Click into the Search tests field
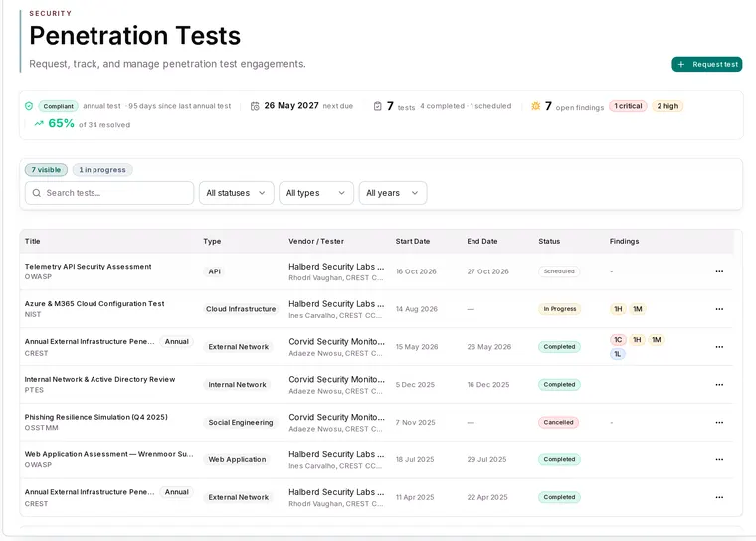The image size is (756, 541). 109,193
